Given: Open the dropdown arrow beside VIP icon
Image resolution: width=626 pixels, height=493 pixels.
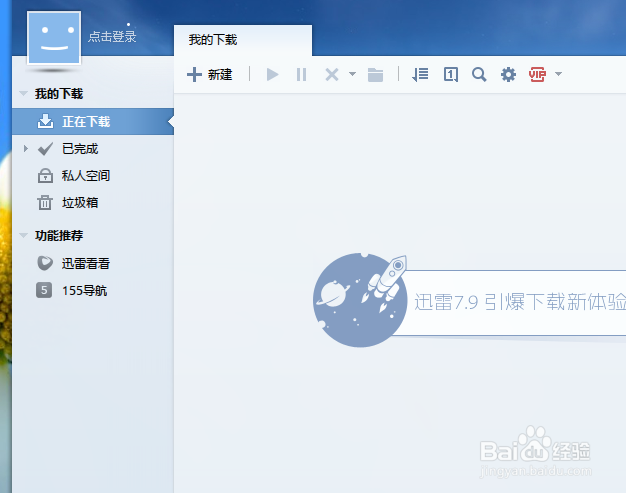Looking at the screenshot, I should click(x=559, y=74).
